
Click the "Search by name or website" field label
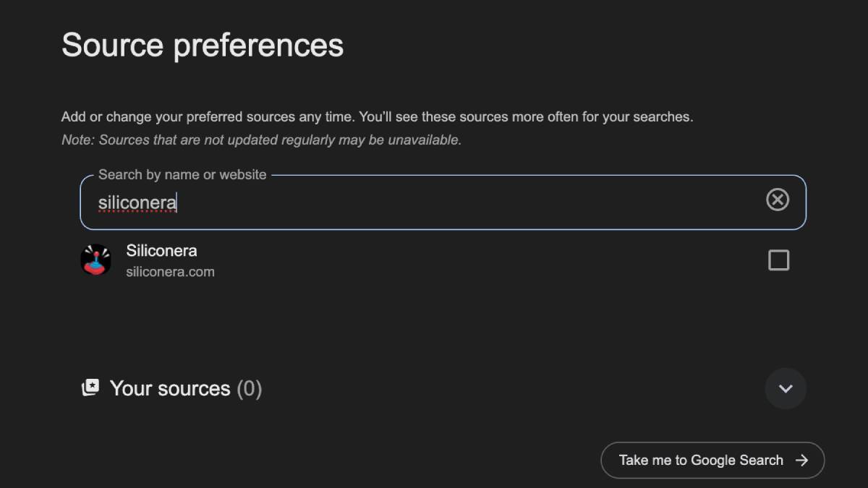[182, 175]
